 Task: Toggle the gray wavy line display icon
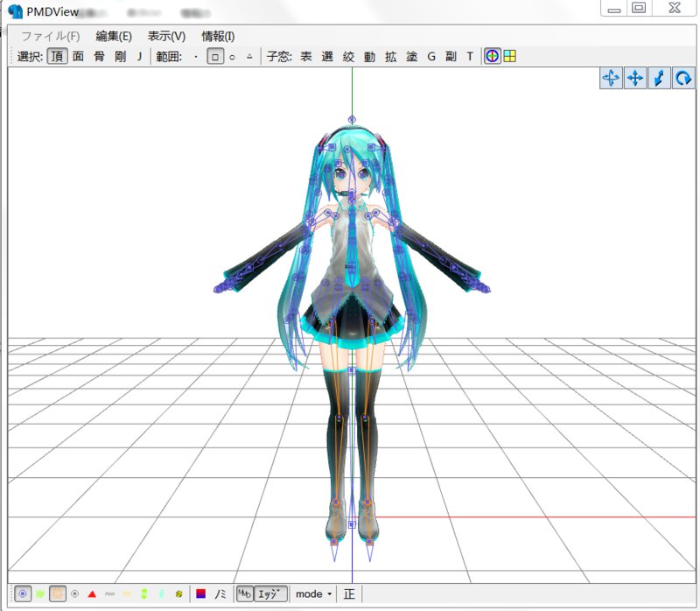(x=109, y=594)
